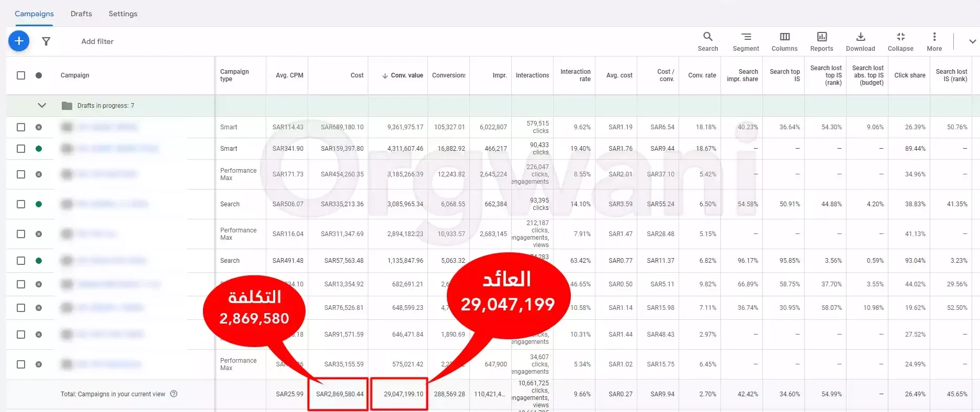Image resolution: width=980 pixels, height=412 pixels.
Task: Switch to the Settings tab
Action: point(123,14)
